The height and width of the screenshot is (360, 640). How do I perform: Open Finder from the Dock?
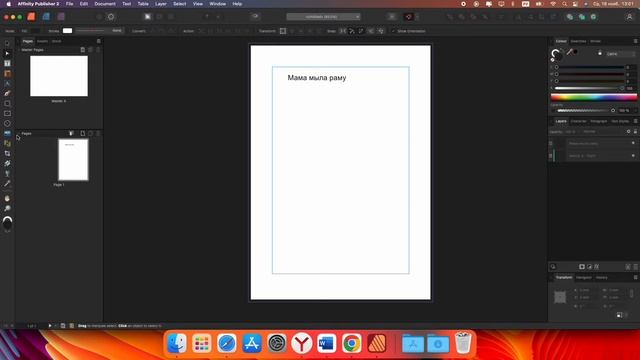(177, 343)
